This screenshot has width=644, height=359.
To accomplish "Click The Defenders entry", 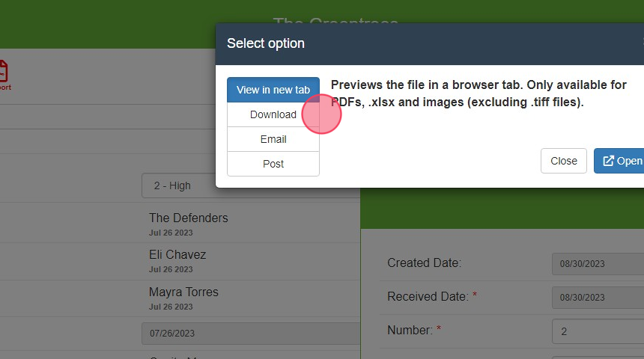I will click(189, 218).
